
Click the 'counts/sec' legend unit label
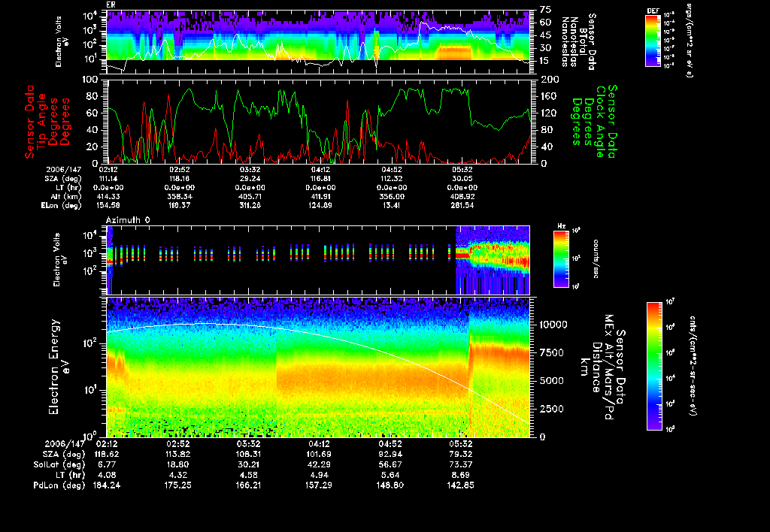point(596,259)
